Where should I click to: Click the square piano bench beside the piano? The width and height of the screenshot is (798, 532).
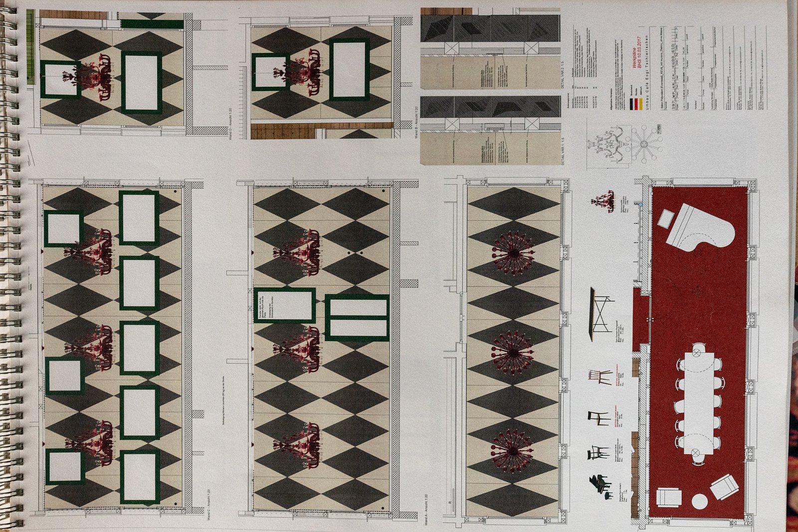(666, 218)
